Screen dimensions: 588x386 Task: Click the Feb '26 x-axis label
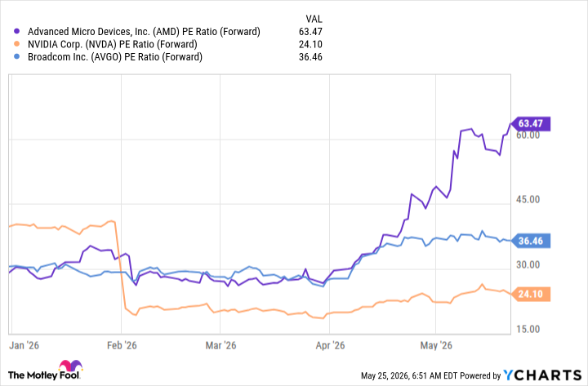[x=122, y=345]
